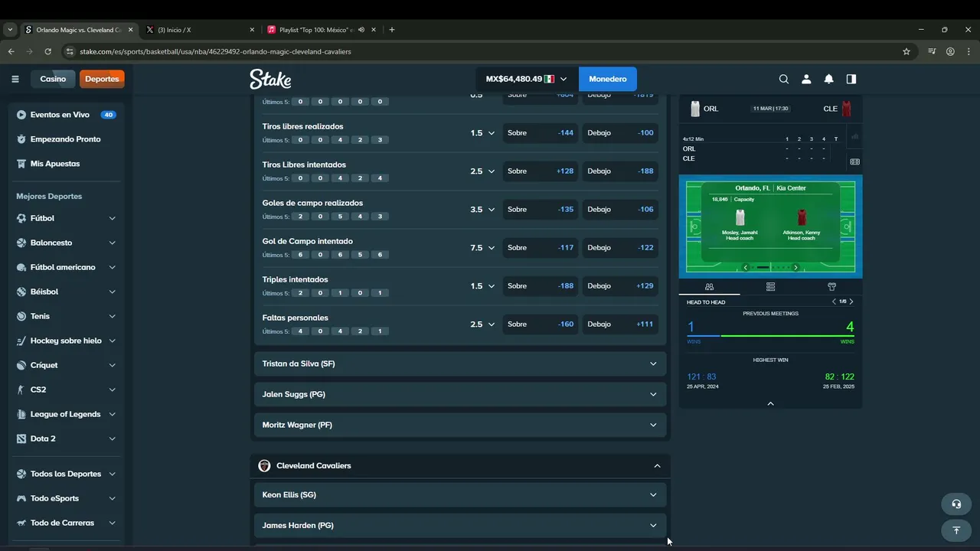Open the search magnifier icon
Screen dimensions: 980x551
point(784,79)
